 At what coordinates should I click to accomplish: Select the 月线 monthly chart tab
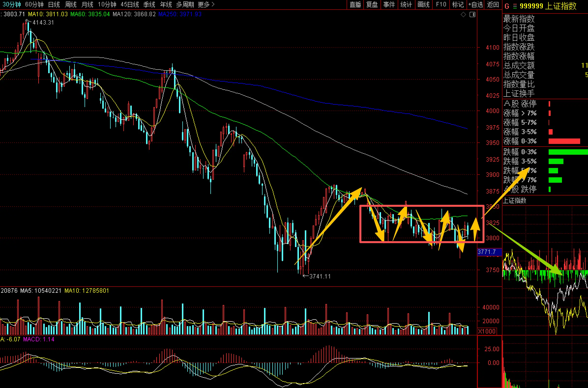pos(87,4)
